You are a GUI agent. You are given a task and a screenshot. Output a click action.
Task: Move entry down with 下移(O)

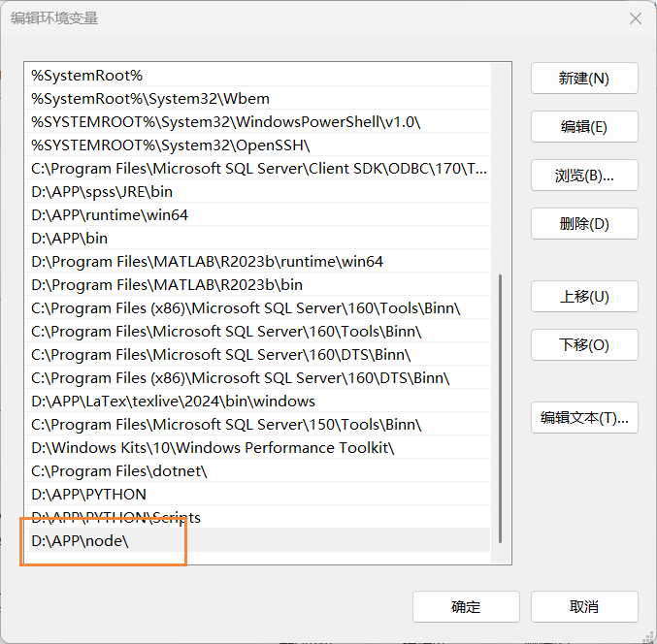click(x=584, y=344)
